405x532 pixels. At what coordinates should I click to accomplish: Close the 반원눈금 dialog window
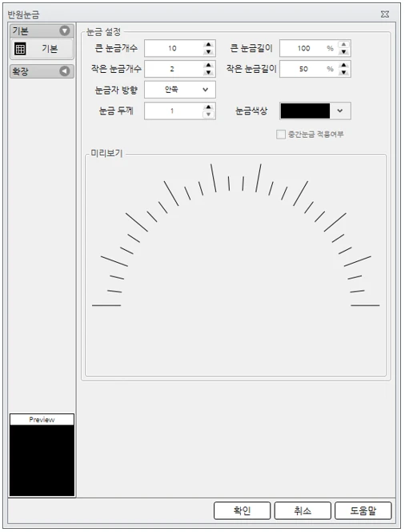pos(385,14)
